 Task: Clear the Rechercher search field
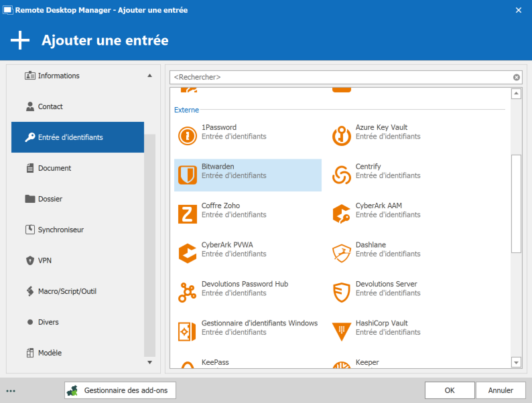517,77
